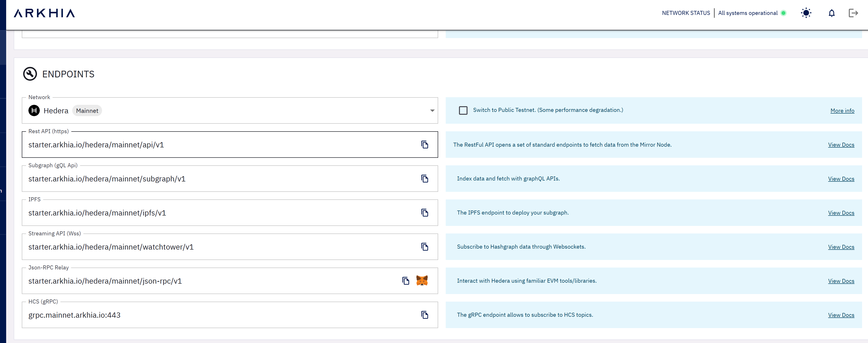Screen dimensions: 868x343
Task: Click the green network status indicator dot
Action: tap(783, 13)
